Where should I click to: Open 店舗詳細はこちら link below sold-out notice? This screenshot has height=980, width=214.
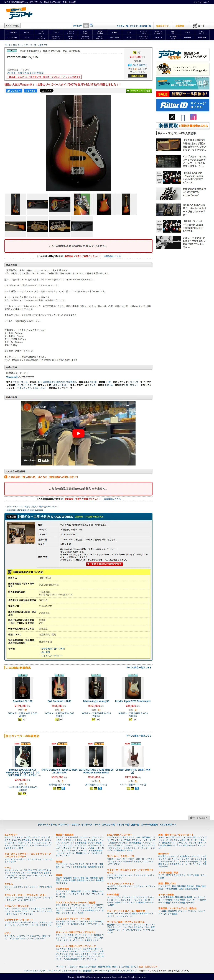tap(112, 256)
